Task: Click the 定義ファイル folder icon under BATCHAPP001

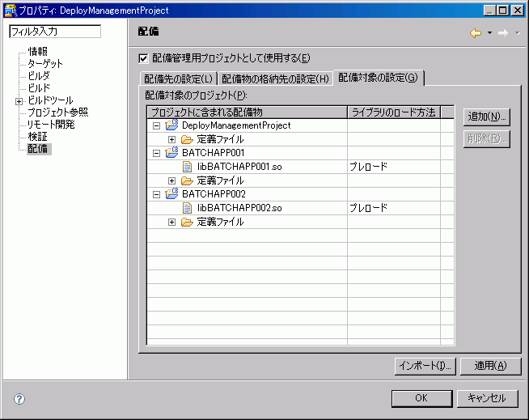Action: tap(187, 180)
